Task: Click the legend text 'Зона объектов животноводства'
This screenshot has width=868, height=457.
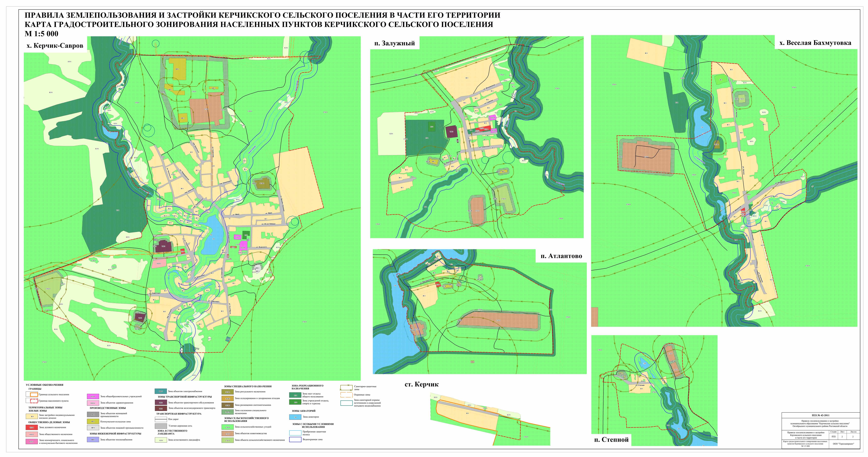Action: click(x=251, y=433)
